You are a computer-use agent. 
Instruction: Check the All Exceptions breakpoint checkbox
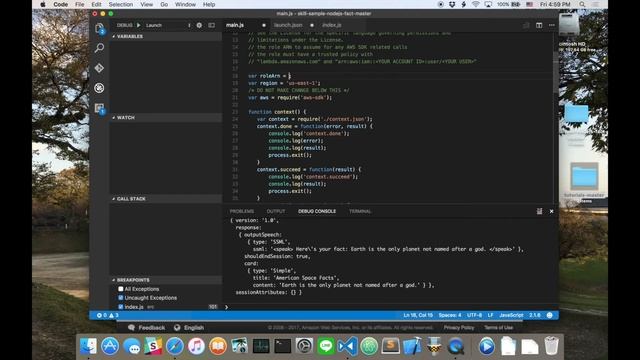[x=121, y=289]
